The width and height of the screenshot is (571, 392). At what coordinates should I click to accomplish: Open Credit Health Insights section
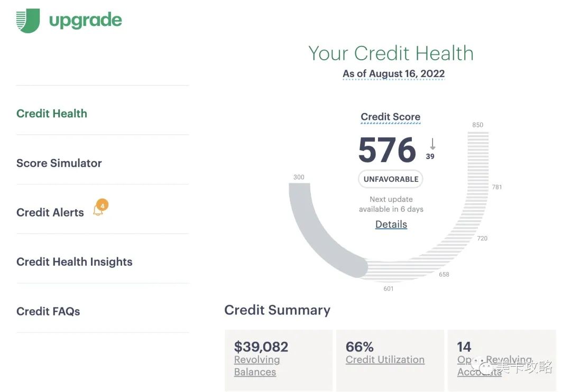tap(74, 262)
